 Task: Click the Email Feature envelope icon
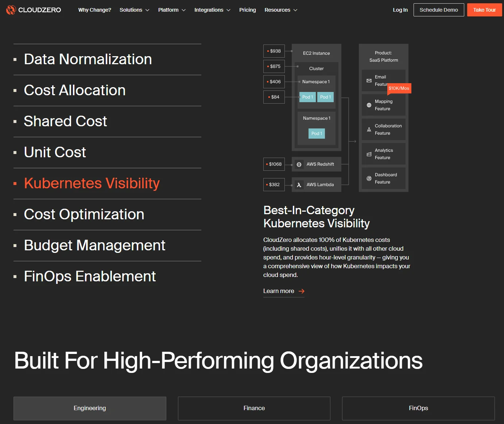click(369, 81)
